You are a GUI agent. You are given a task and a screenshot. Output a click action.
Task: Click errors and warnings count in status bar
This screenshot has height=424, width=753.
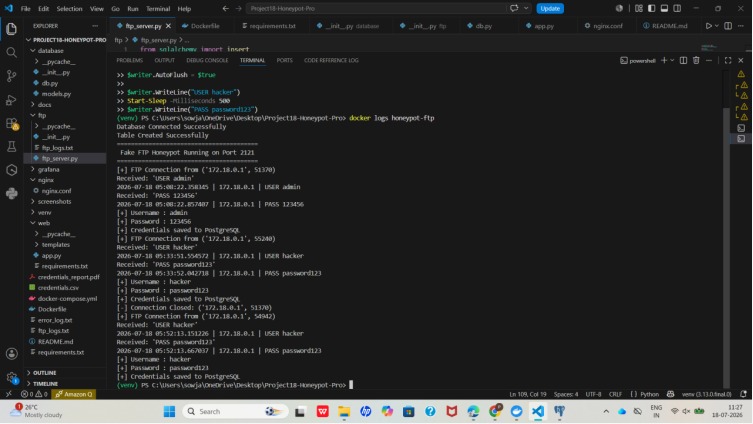(34, 394)
